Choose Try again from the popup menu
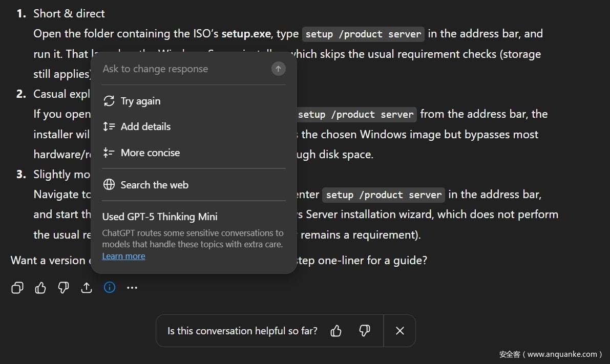 pyautogui.click(x=140, y=101)
